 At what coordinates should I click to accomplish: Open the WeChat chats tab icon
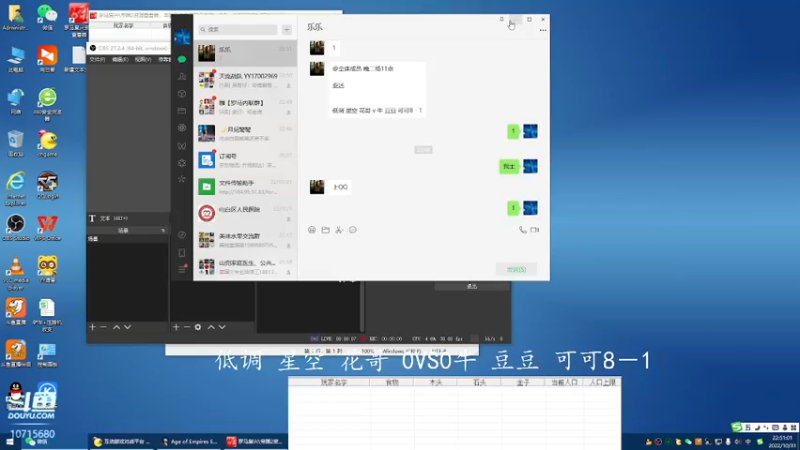coord(182,59)
